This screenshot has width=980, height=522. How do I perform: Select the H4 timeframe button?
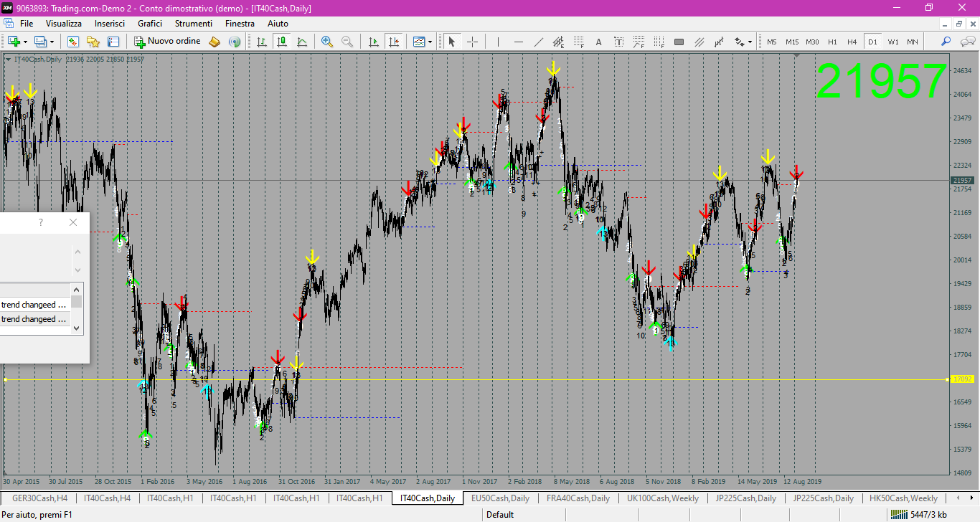852,42
